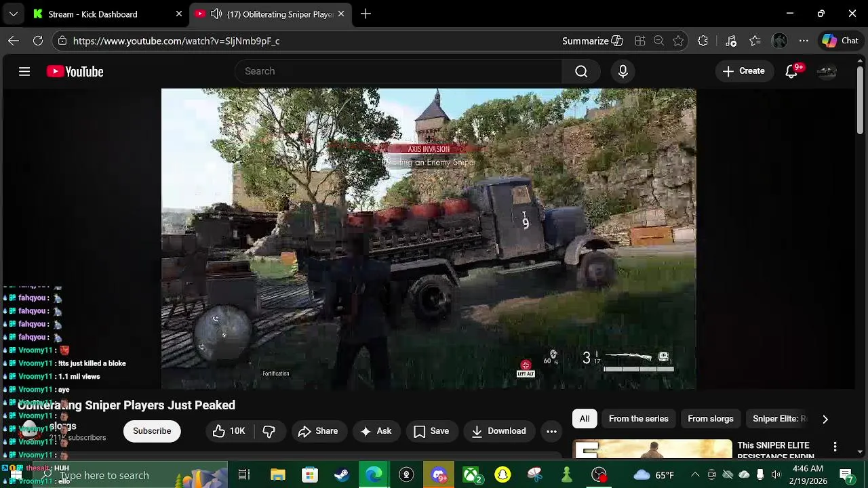Focus the YouTube search field

[x=398, y=71]
